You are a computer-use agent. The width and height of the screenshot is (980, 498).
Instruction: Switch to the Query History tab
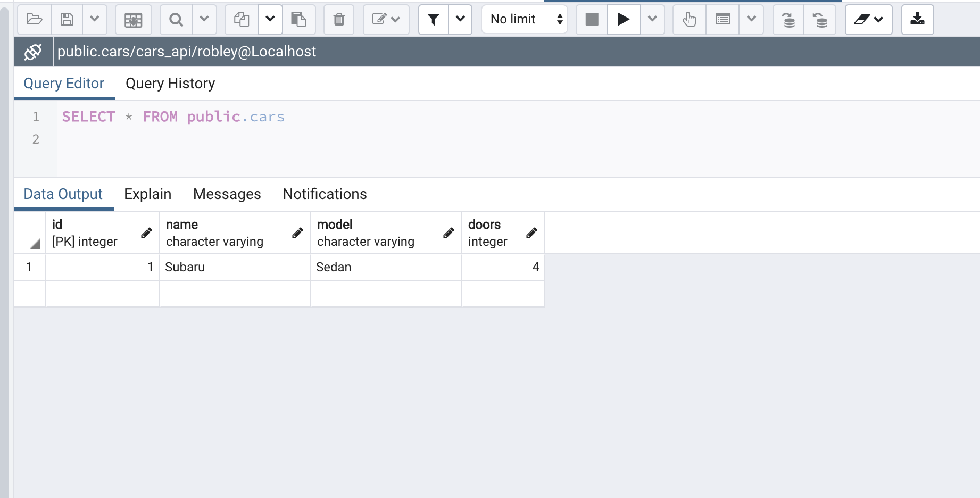pos(170,84)
